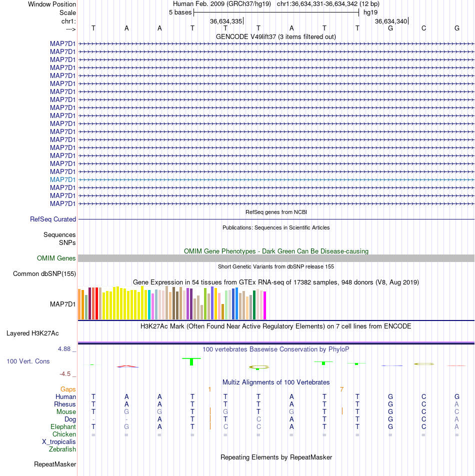Select the Dog alignment row label
The height and width of the screenshot is (476, 475).
click(70, 419)
